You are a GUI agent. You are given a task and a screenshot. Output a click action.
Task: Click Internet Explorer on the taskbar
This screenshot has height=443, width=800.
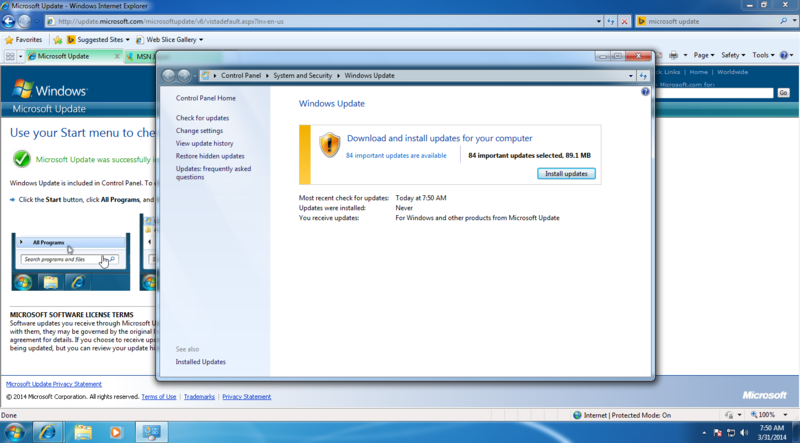48,432
